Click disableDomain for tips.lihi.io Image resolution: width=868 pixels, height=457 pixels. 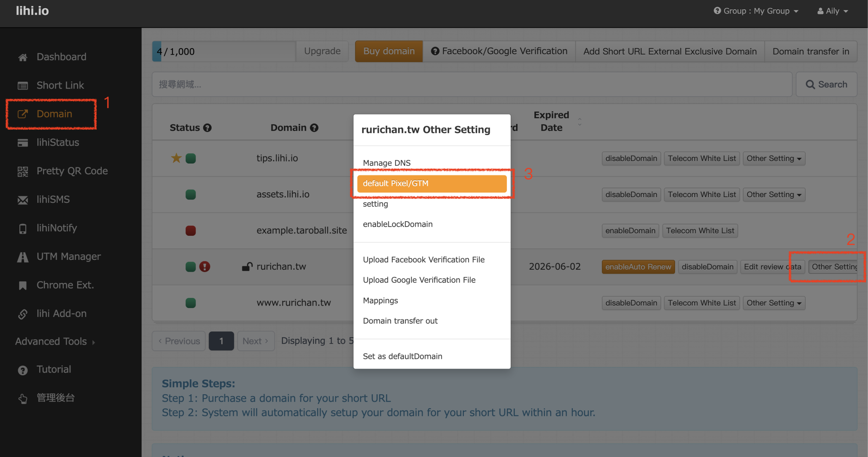[631, 158]
